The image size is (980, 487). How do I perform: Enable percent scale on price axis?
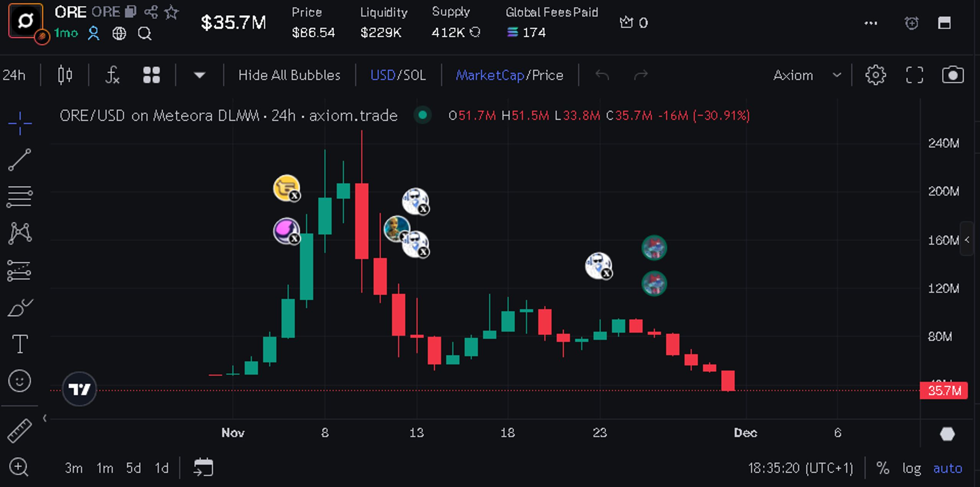coord(883,468)
